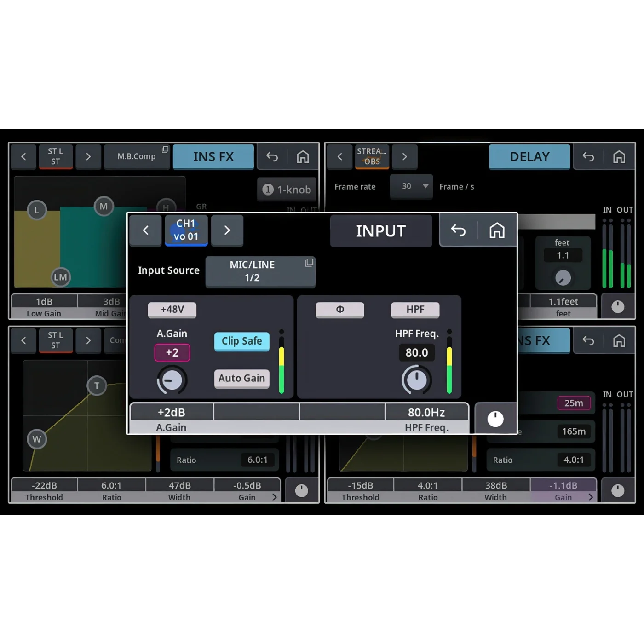Click the home icon in INPUT panel
The image size is (644, 644).
(497, 230)
